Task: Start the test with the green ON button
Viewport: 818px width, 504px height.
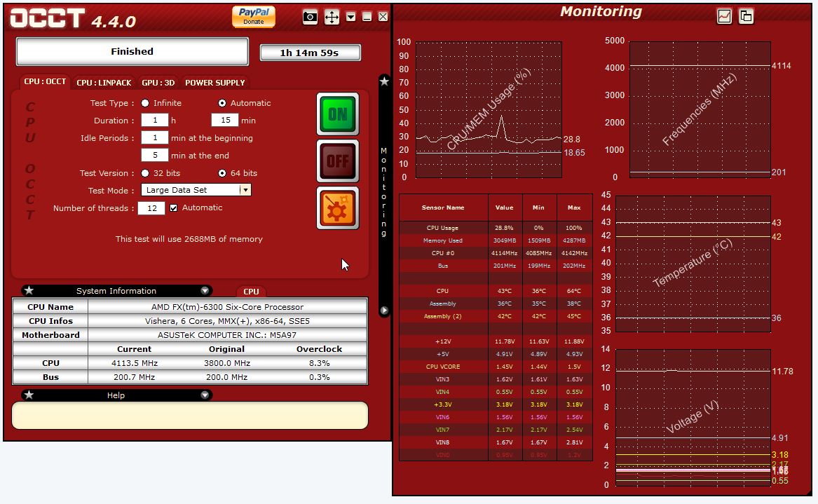Action: coord(338,114)
